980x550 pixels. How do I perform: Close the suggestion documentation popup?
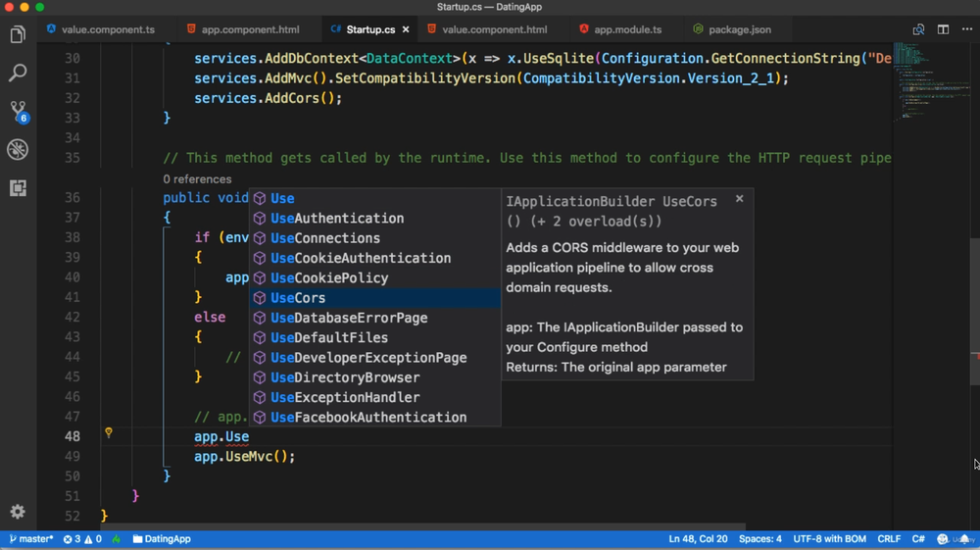coord(739,199)
